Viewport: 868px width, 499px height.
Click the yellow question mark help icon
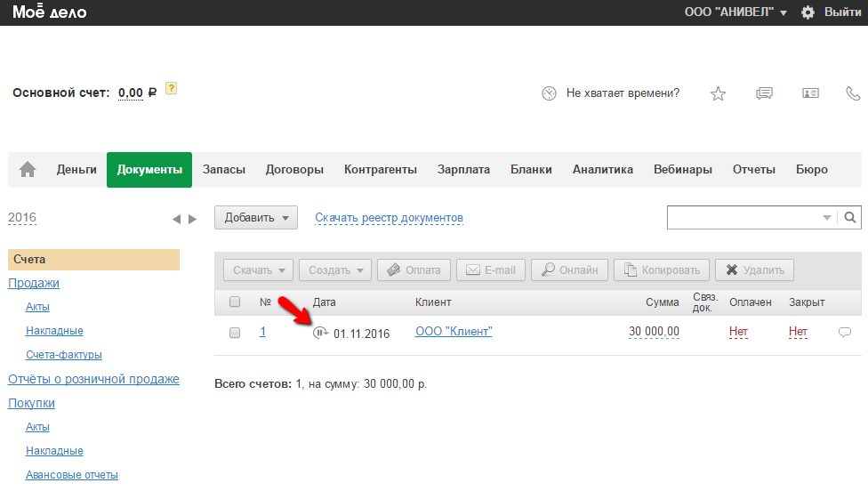coord(172,89)
